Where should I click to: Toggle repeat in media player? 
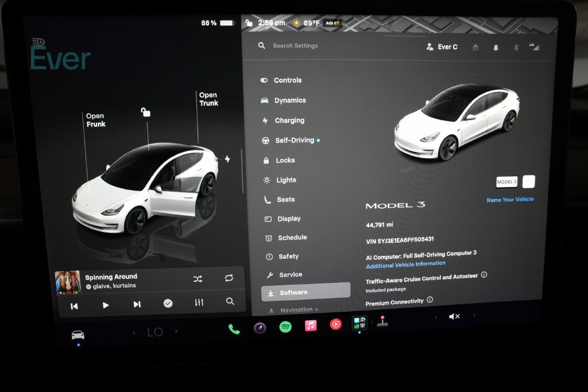click(x=229, y=278)
